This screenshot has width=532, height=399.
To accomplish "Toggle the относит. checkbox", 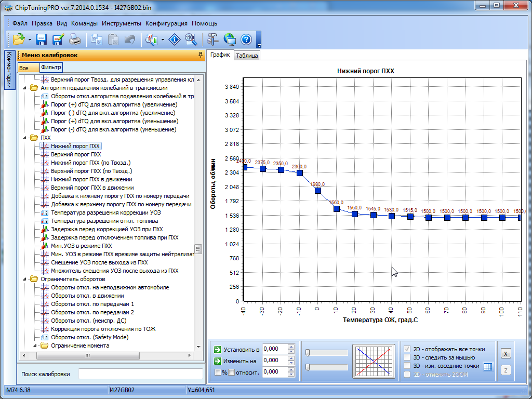I will click(232, 372).
